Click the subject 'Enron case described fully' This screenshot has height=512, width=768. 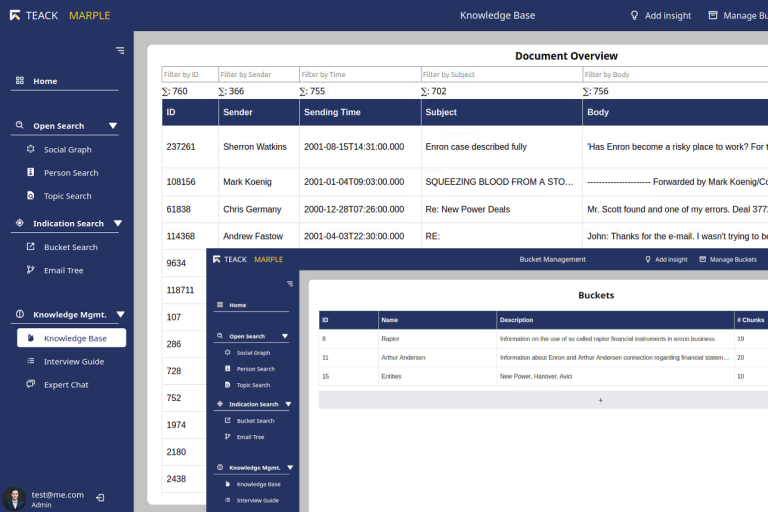point(476,146)
